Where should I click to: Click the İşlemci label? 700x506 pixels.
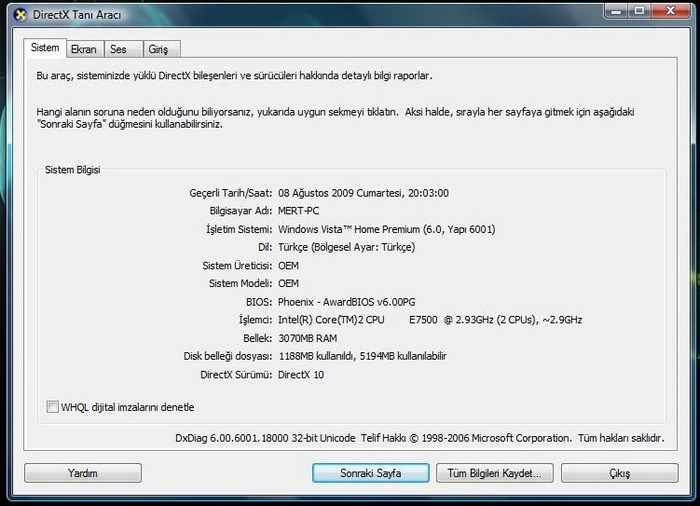pos(255,320)
